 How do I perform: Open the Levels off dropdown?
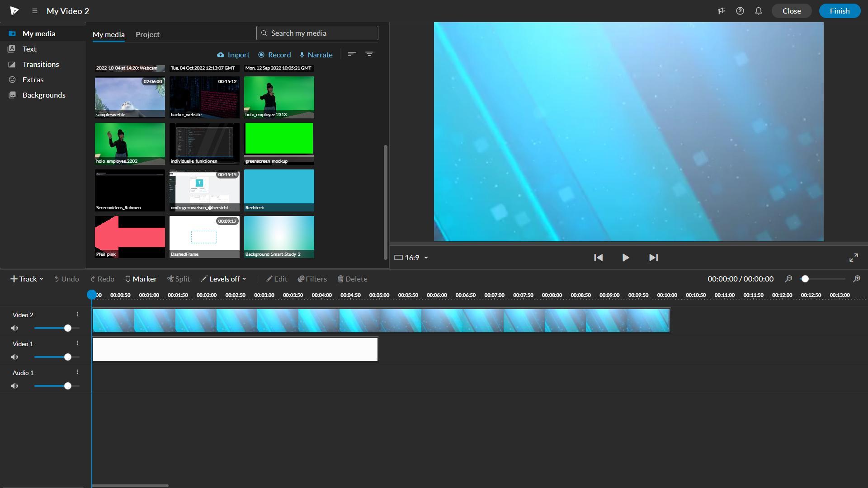click(224, 279)
